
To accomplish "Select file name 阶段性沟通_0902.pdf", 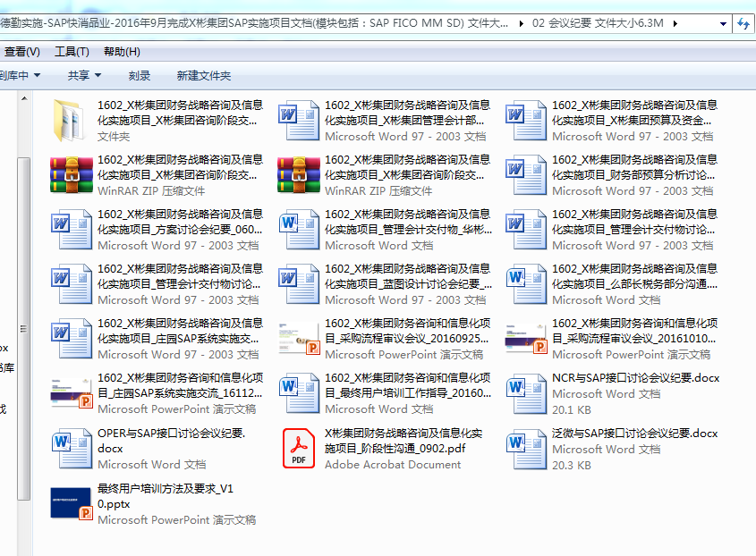I will click(403, 441).
